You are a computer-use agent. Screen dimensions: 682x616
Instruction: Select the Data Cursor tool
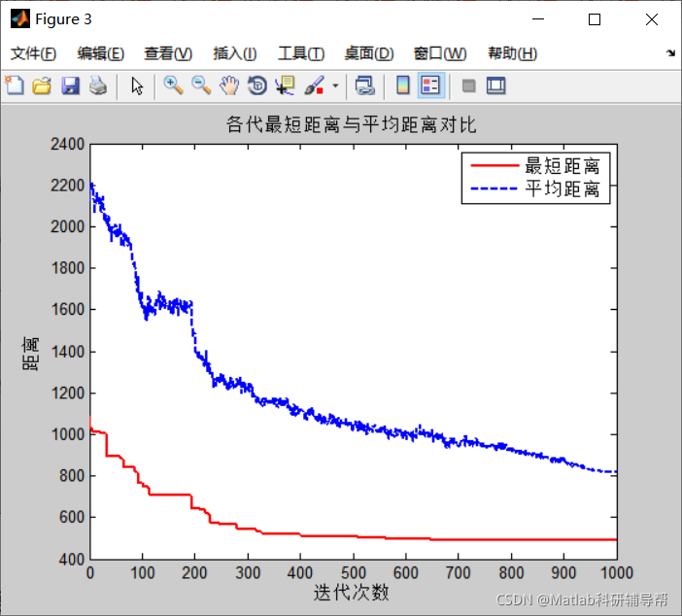coord(286,86)
